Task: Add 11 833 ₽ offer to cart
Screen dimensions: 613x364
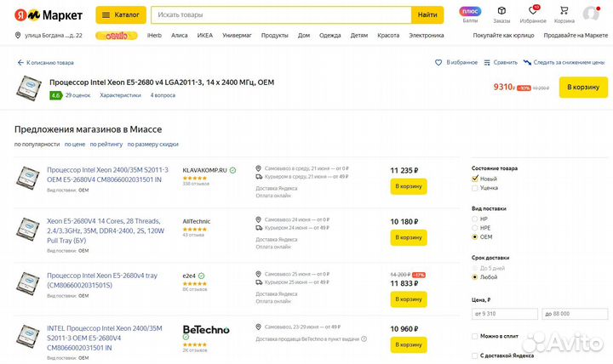Action: point(409,299)
